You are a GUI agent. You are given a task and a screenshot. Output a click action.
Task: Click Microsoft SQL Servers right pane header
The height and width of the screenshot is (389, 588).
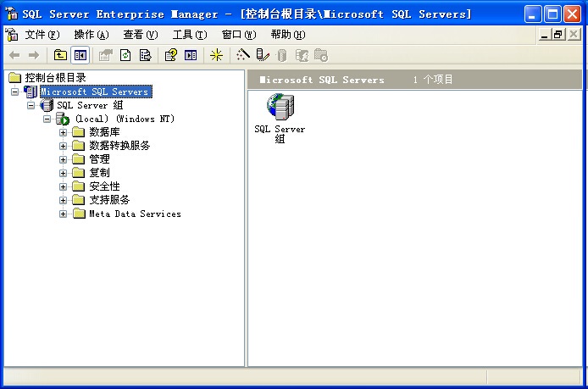point(322,80)
